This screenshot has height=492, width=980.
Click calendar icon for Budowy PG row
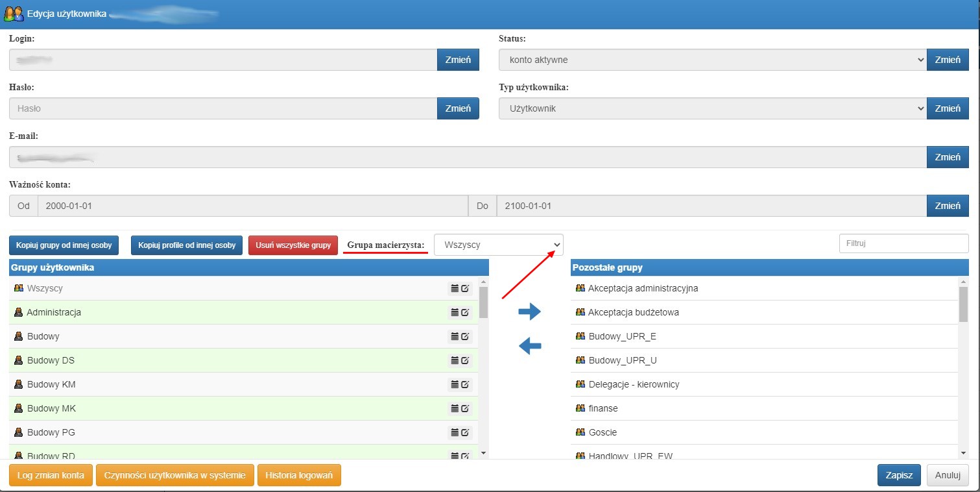click(455, 432)
